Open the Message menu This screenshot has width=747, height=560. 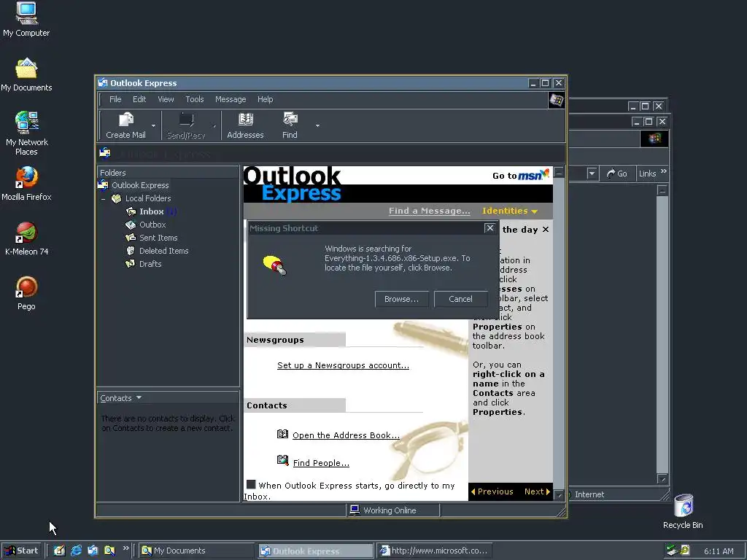coord(231,99)
